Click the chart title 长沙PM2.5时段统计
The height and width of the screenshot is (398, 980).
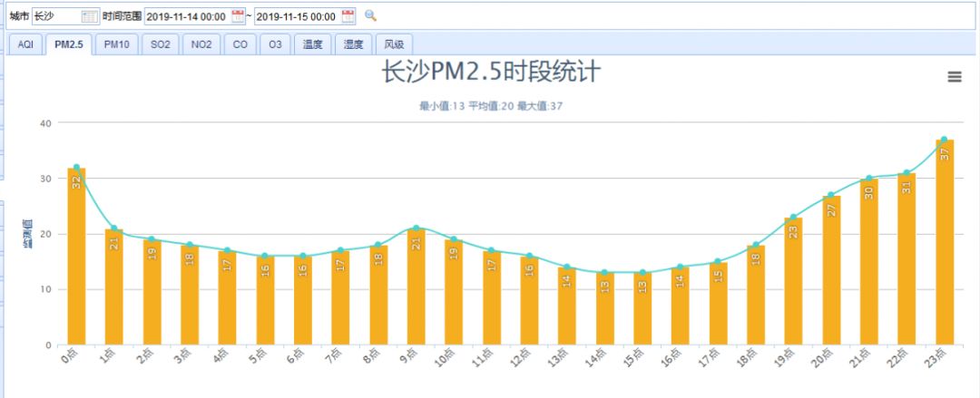click(x=491, y=73)
